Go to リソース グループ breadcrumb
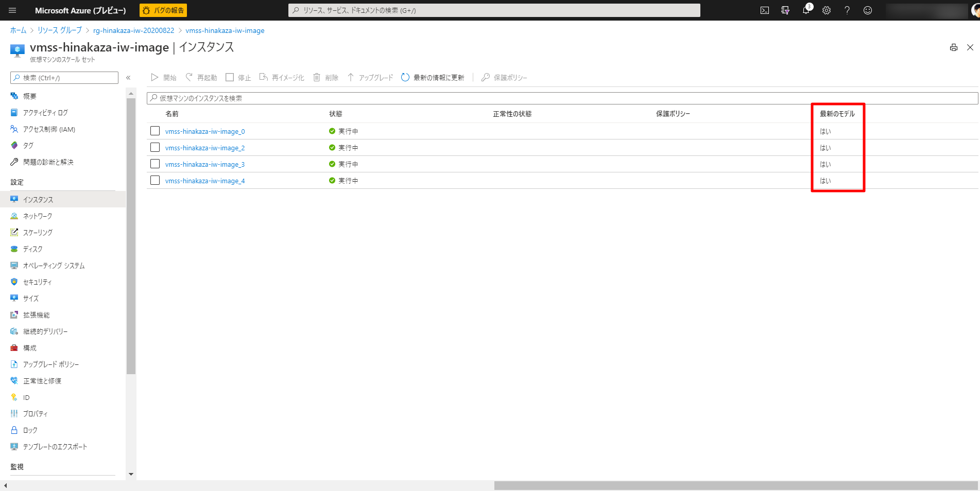 coord(60,30)
